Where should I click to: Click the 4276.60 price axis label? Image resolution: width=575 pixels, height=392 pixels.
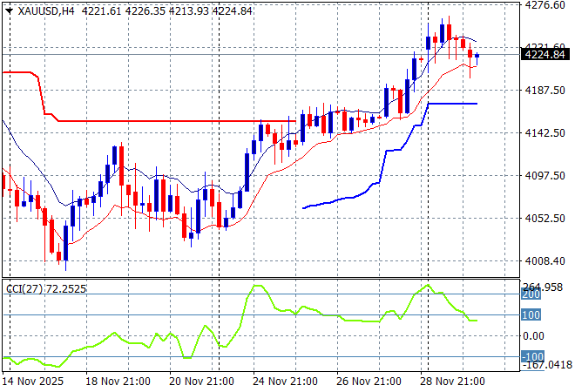point(545,5)
